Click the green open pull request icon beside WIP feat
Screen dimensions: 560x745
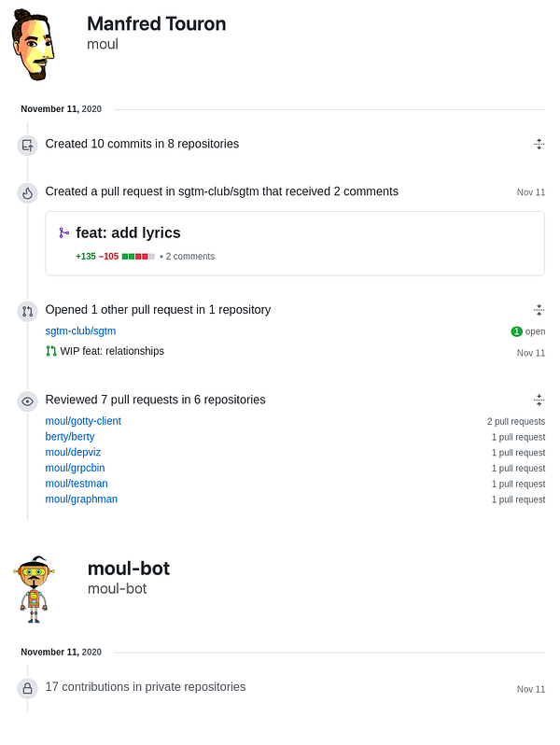click(x=51, y=352)
